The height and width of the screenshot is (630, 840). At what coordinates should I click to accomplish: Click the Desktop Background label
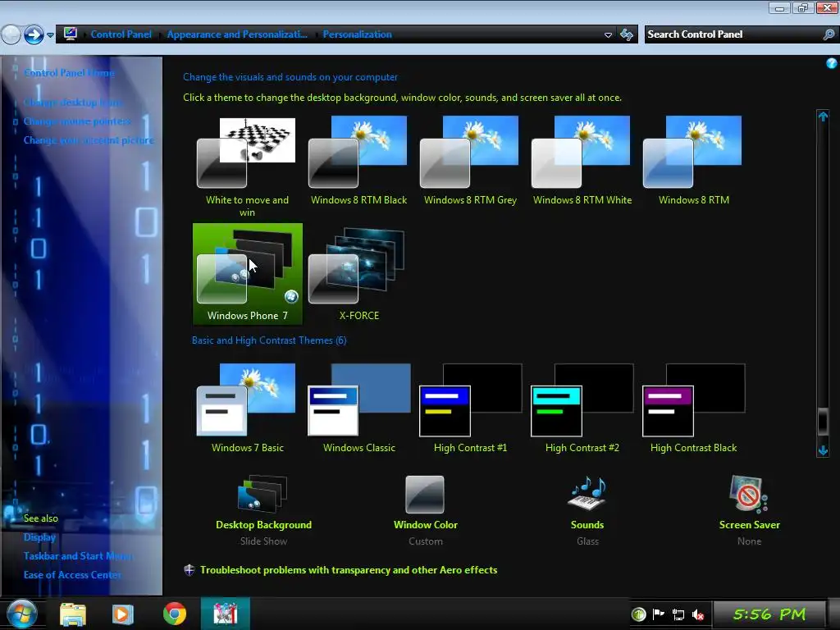(x=263, y=525)
